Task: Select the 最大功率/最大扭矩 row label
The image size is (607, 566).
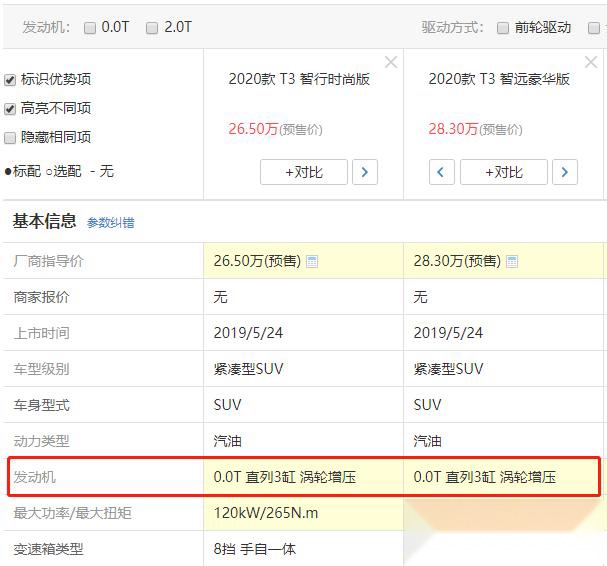Action: [72, 513]
